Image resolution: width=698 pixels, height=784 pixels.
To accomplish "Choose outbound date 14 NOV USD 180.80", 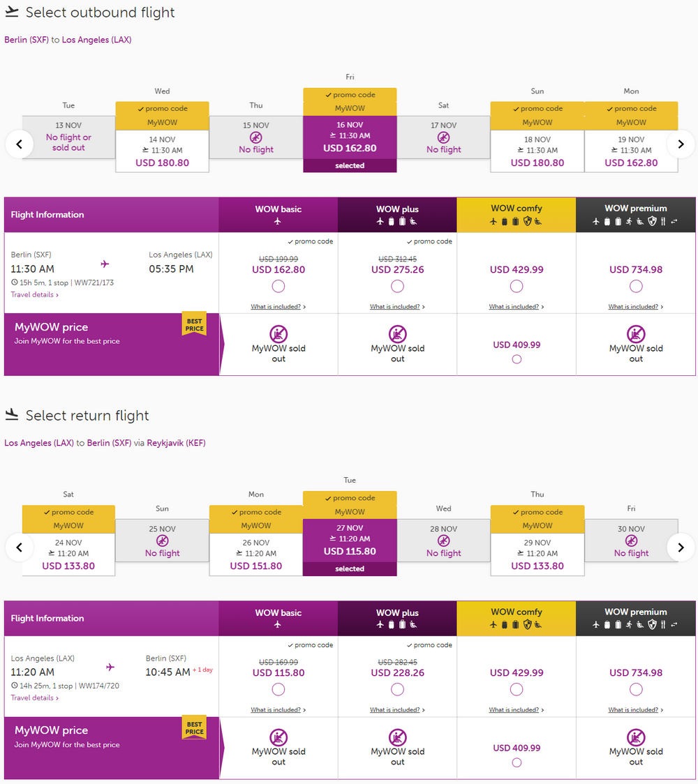I will [x=162, y=151].
